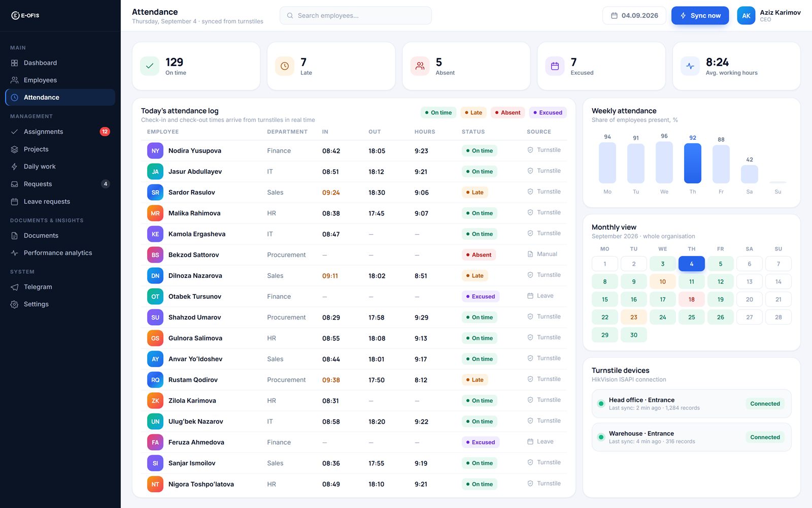Click the Daily work lightning icon
This screenshot has height=508, width=812.
click(x=14, y=167)
